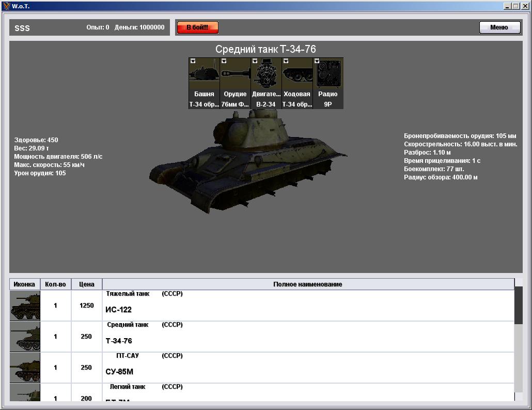This screenshot has width=532, height=410.
Task: Maximize the W.o.T. window
Action: point(515,6)
